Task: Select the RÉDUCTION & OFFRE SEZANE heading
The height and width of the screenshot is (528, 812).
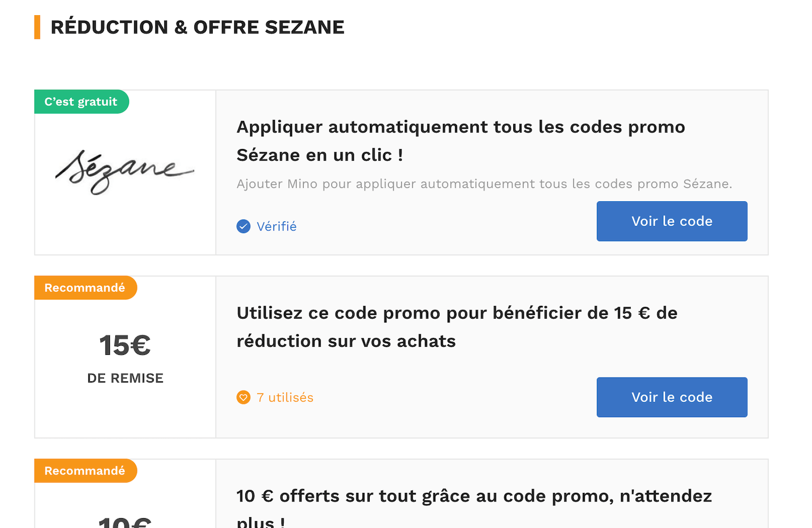Action: (198, 26)
